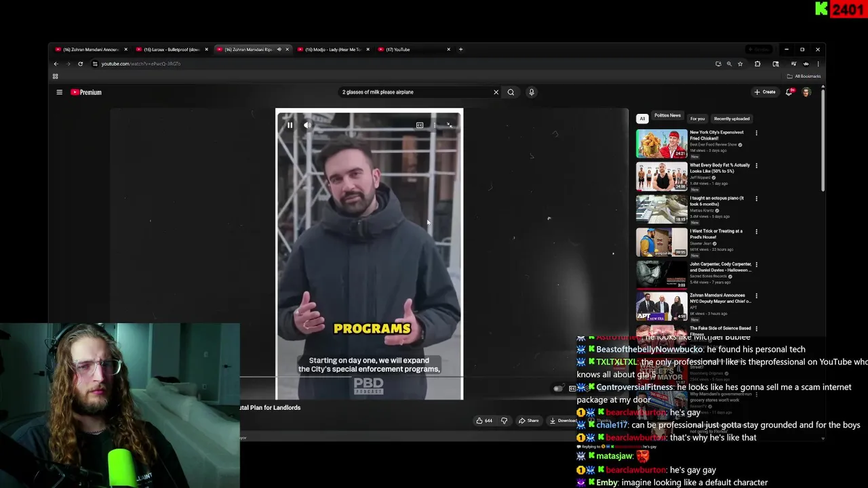Open 'John Carpenter, Cody Carpenter' video title

point(720,267)
